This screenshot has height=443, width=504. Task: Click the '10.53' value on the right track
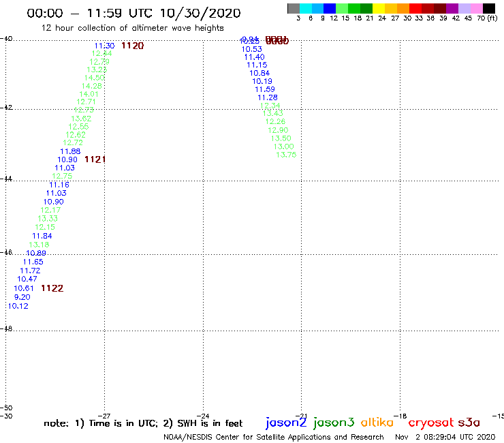click(252, 50)
